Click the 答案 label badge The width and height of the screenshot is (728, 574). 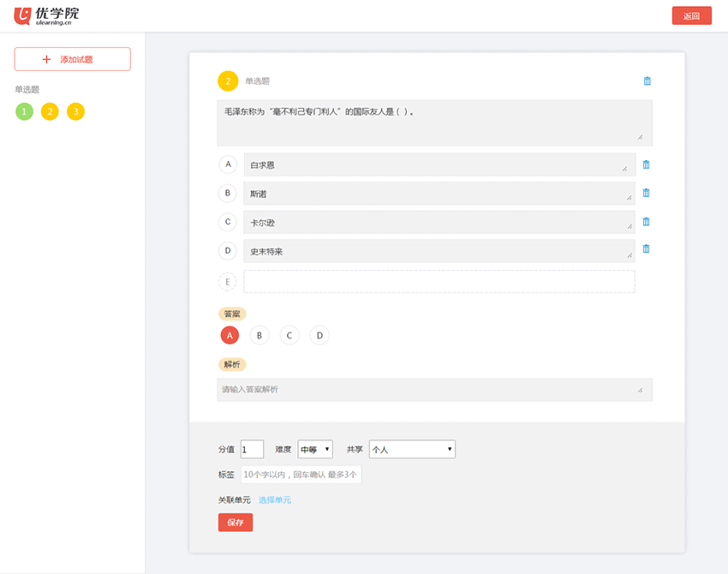[x=232, y=314]
